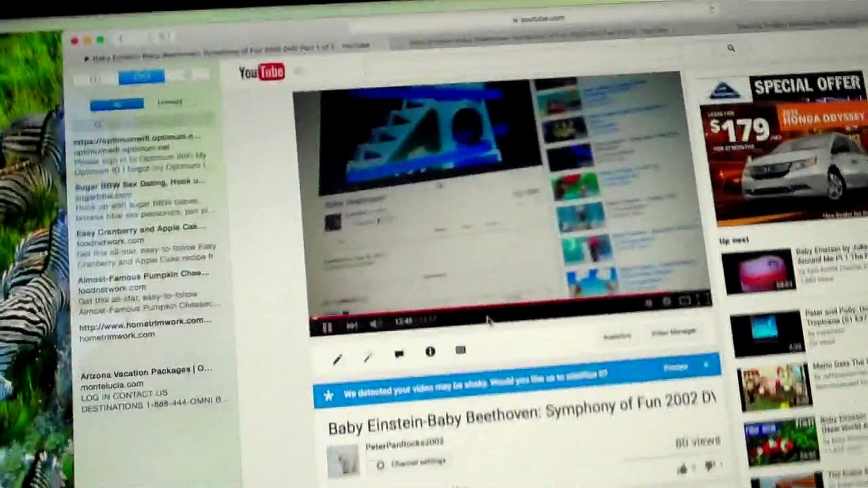This screenshot has width=868, height=488.
Task: Open the Subtitles CC editor icon
Action: click(460, 350)
